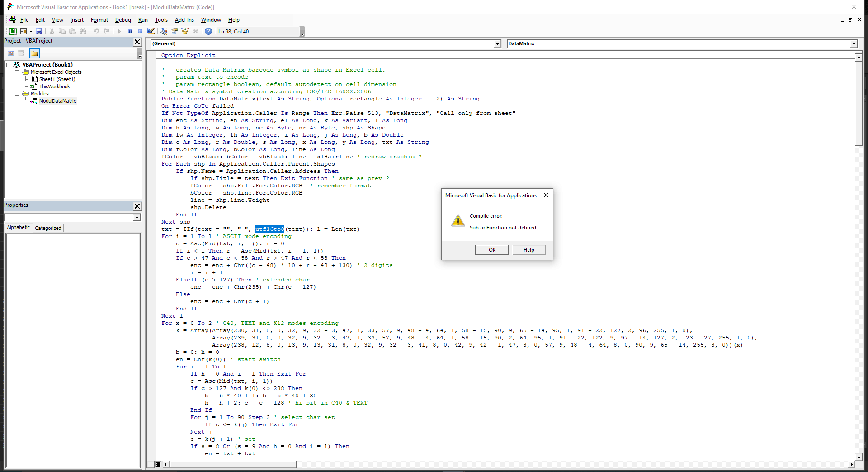Click View Object icon in Project panel

21,53
